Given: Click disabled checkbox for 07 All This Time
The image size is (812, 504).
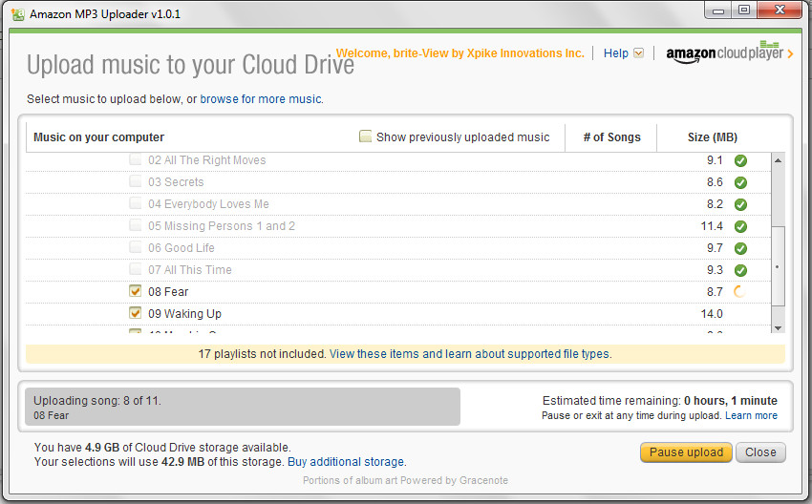Looking at the screenshot, I should (x=135, y=269).
